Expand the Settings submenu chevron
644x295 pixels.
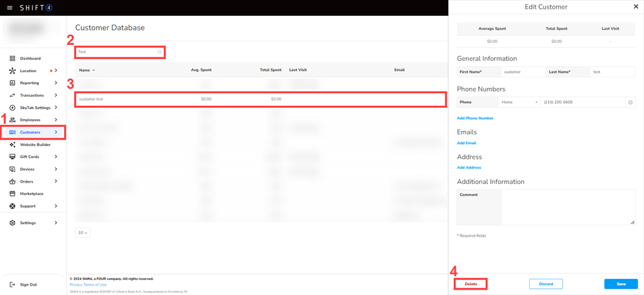coord(56,223)
